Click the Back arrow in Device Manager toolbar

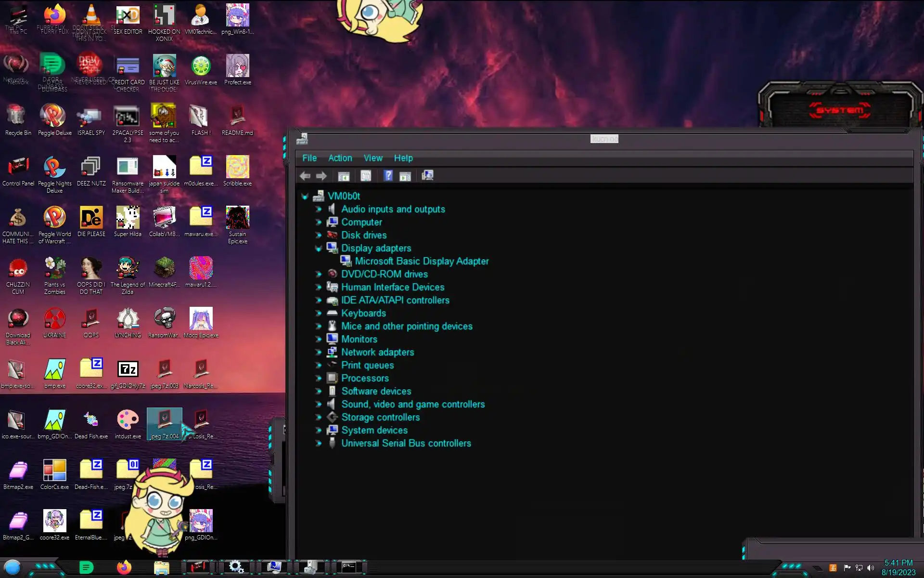(305, 176)
